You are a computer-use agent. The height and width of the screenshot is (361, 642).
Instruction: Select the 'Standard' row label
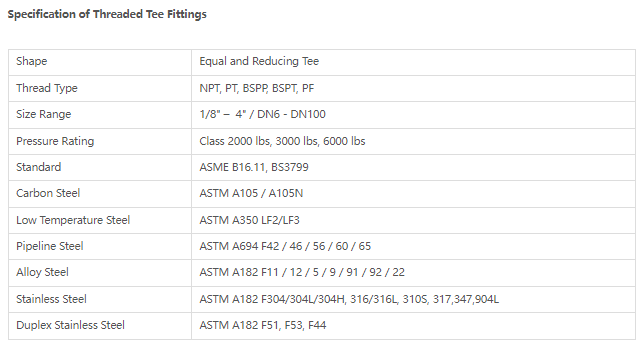point(38,167)
